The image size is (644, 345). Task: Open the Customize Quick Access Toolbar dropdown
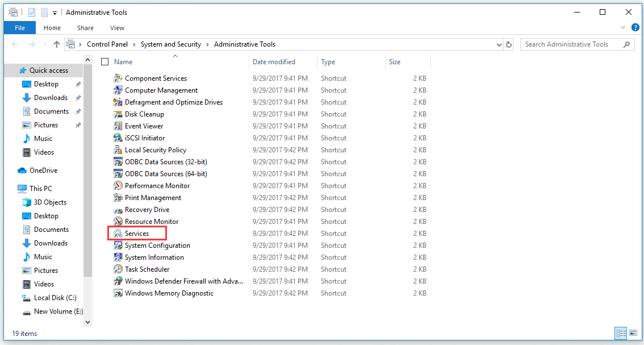point(55,13)
